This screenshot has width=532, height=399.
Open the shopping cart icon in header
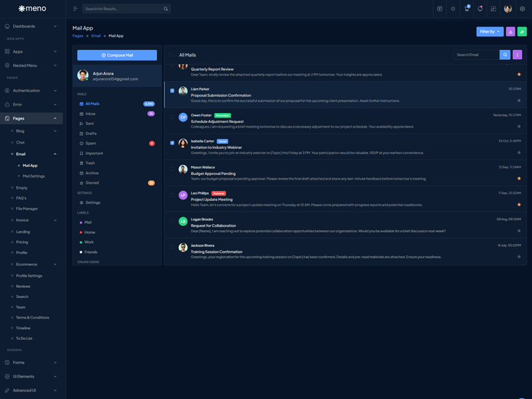[x=467, y=9]
